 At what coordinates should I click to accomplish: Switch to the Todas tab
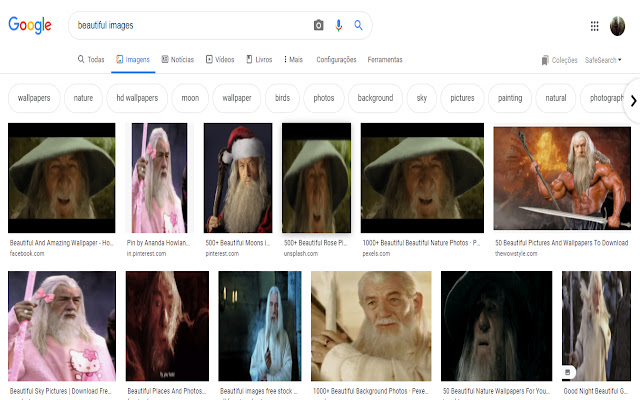91,60
